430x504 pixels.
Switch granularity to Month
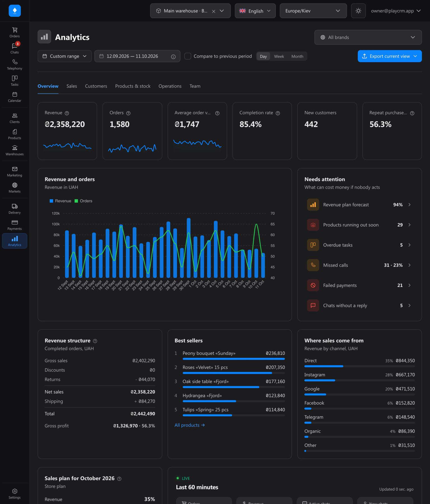tap(297, 56)
